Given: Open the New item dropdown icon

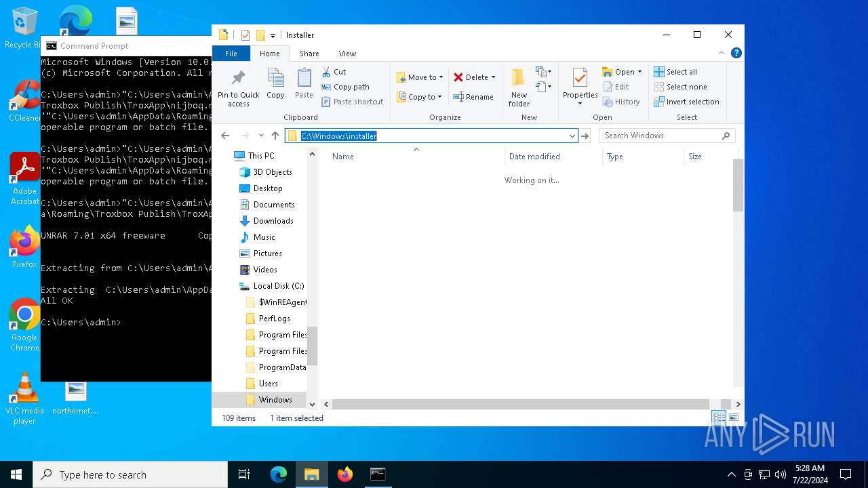Looking at the screenshot, I should (542, 72).
